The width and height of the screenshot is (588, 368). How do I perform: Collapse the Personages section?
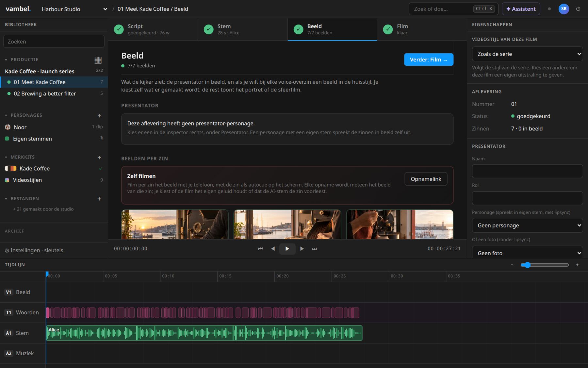pyautogui.click(x=6, y=115)
